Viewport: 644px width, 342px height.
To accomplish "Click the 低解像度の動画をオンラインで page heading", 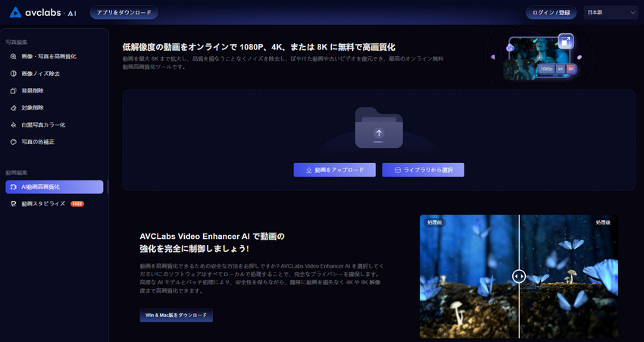I will coord(259,47).
